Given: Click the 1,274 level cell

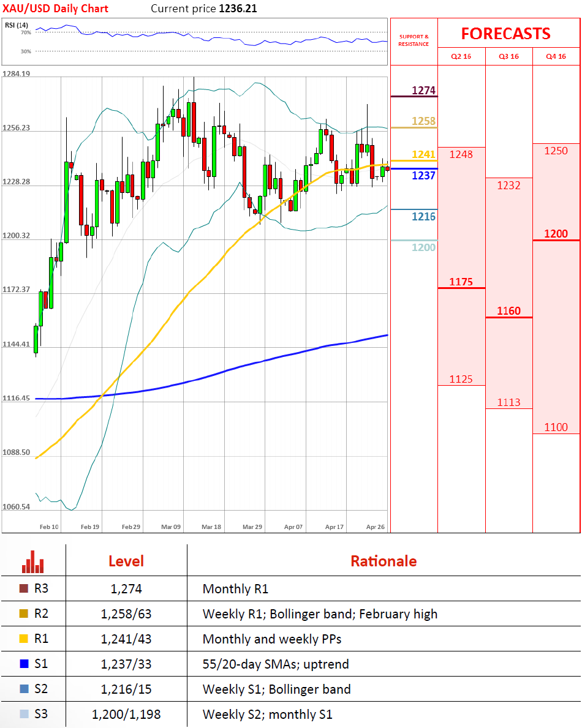Looking at the screenshot, I should pyautogui.click(x=126, y=589).
